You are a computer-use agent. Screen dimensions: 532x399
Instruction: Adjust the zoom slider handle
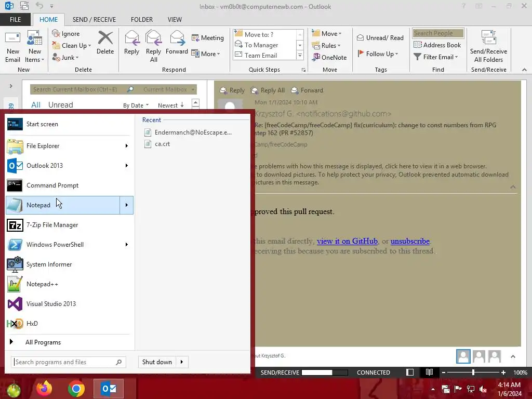tap(473, 373)
